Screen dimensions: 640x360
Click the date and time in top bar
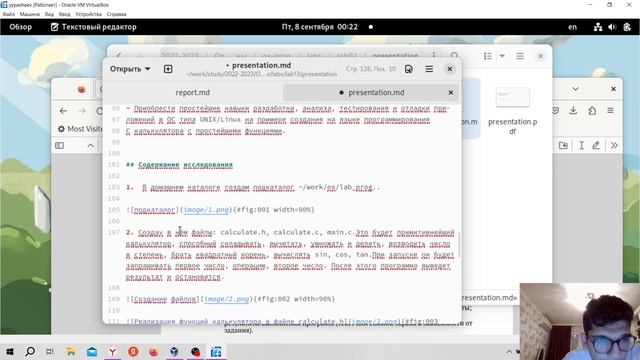[x=320, y=27]
